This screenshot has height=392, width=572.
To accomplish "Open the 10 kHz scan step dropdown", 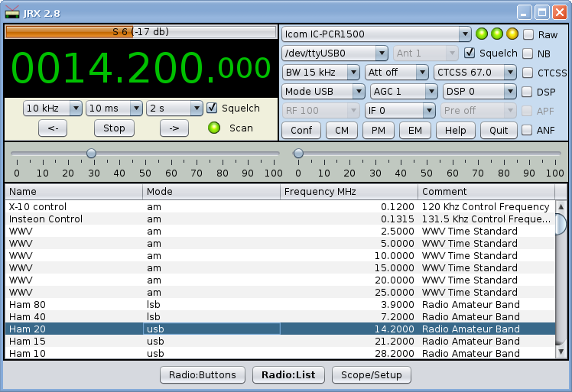I will point(53,109).
